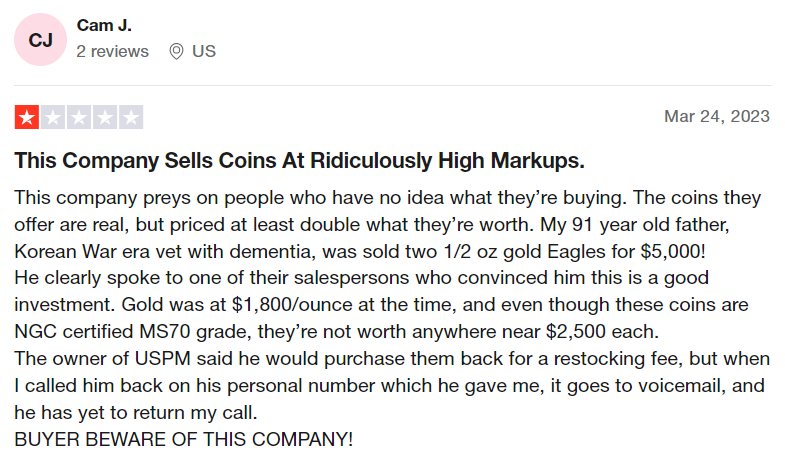Image resolution: width=785 pixels, height=459 pixels.
Task: Click the review date Mar 24, 2023
Action: click(717, 116)
